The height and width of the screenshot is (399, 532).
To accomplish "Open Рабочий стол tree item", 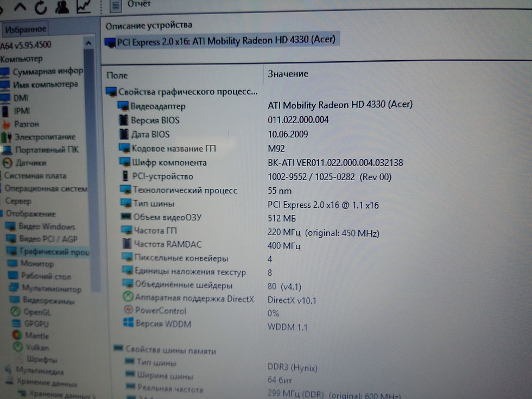I will click(x=39, y=276).
